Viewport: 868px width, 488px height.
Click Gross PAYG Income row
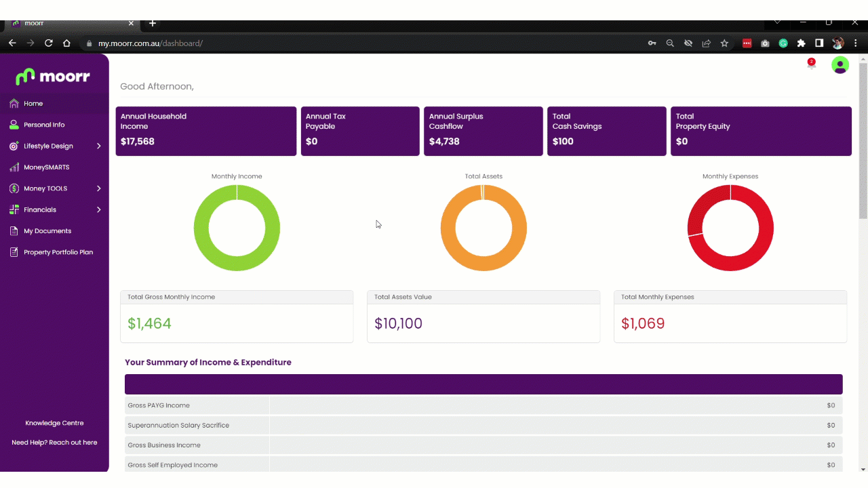(484, 405)
